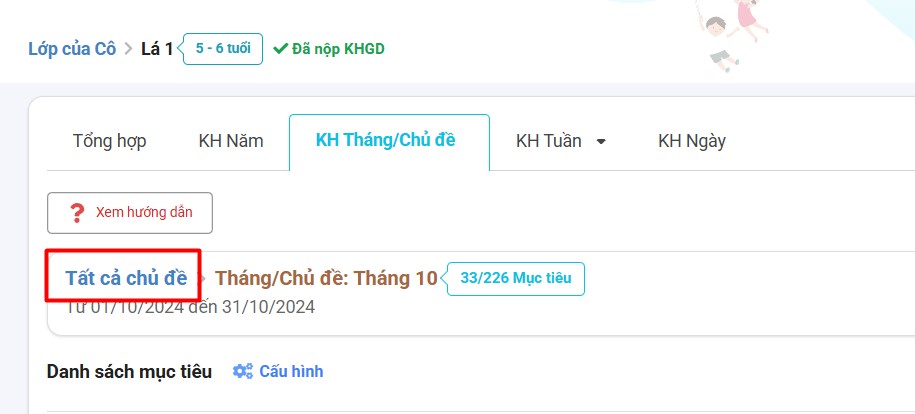Click the red question mark icon
This screenshot has height=414, width=915.
(x=77, y=213)
